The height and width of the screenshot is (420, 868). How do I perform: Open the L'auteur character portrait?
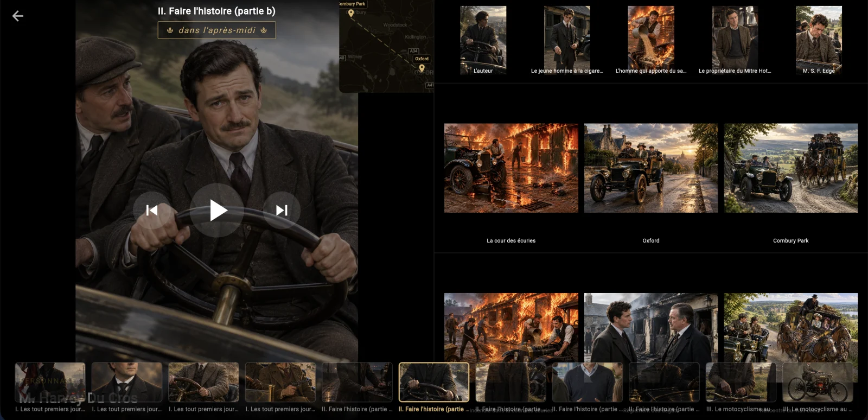tap(483, 40)
